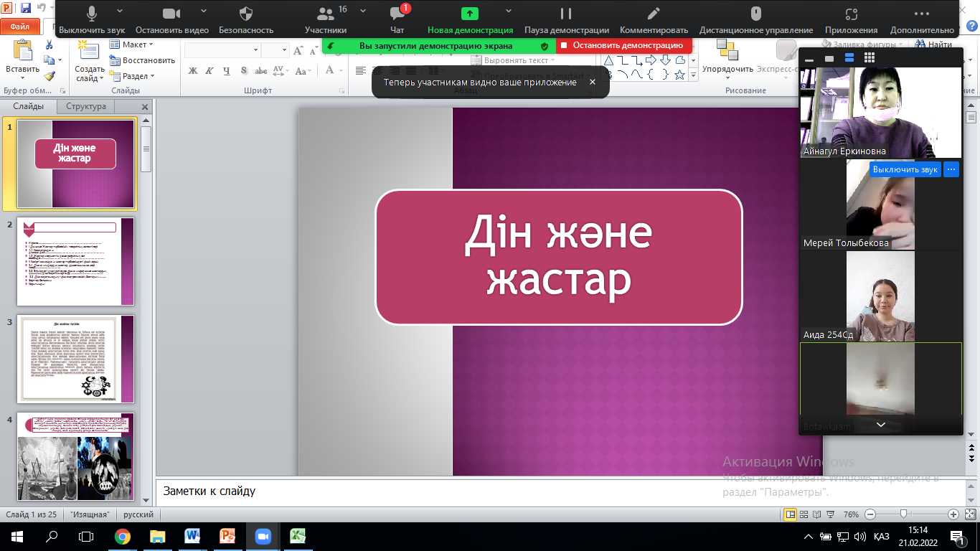
Task: Open Windows Start menu
Action: tap(17, 536)
